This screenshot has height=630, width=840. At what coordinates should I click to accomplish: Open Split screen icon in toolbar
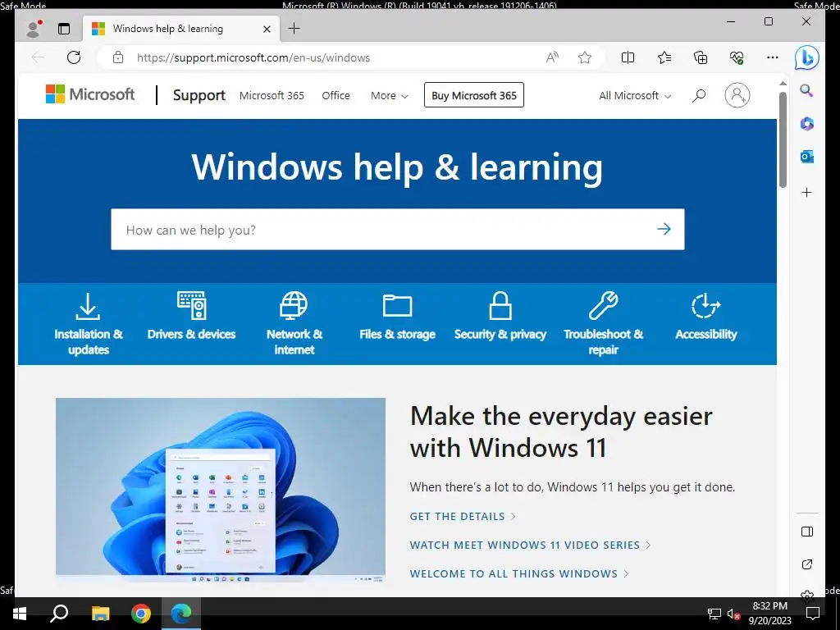point(628,57)
